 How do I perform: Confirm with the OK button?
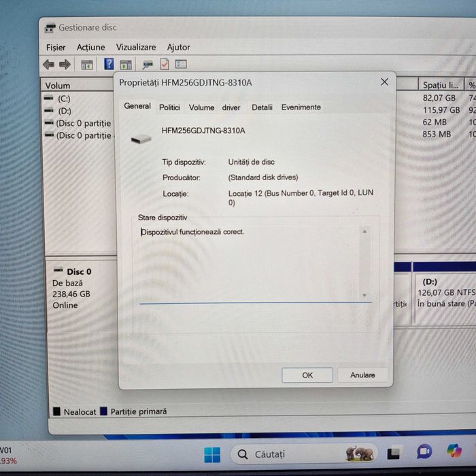[x=307, y=375]
